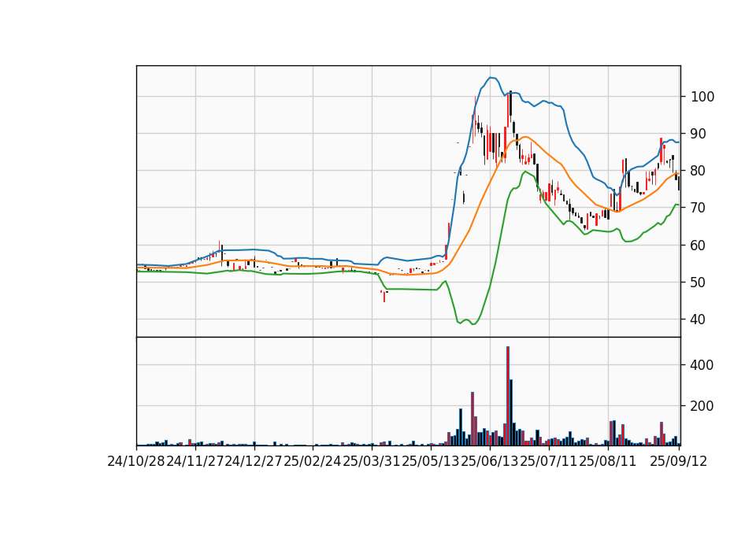Click the price axis label 60
Image resolution: width=756 pixels, height=543 pixels.
[699, 246]
